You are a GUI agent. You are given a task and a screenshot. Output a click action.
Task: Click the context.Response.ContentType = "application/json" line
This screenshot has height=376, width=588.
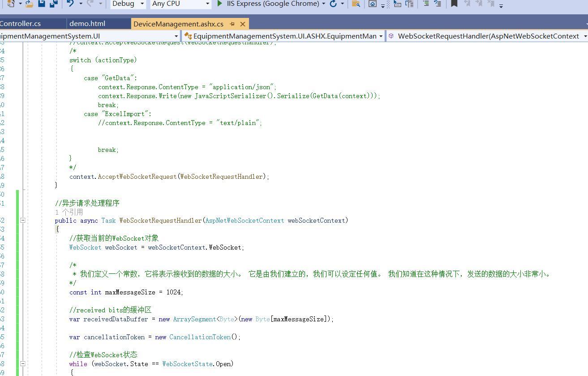click(x=187, y=86)
